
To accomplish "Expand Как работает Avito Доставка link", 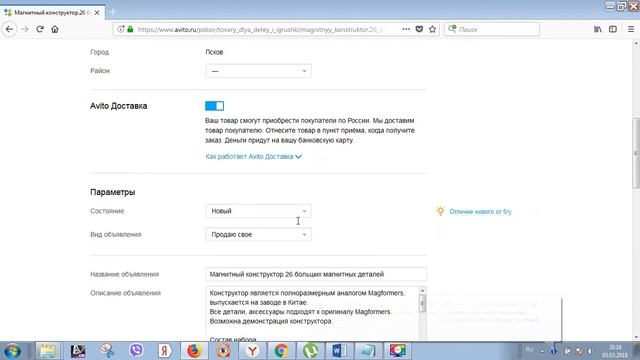I will (x=253, y=157).
